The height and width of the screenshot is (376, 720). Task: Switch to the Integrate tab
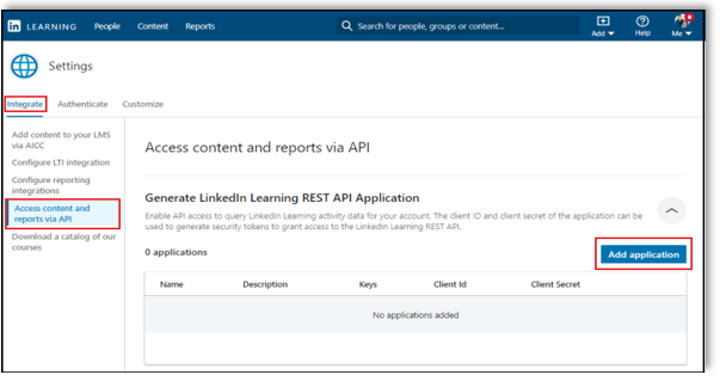25,104
